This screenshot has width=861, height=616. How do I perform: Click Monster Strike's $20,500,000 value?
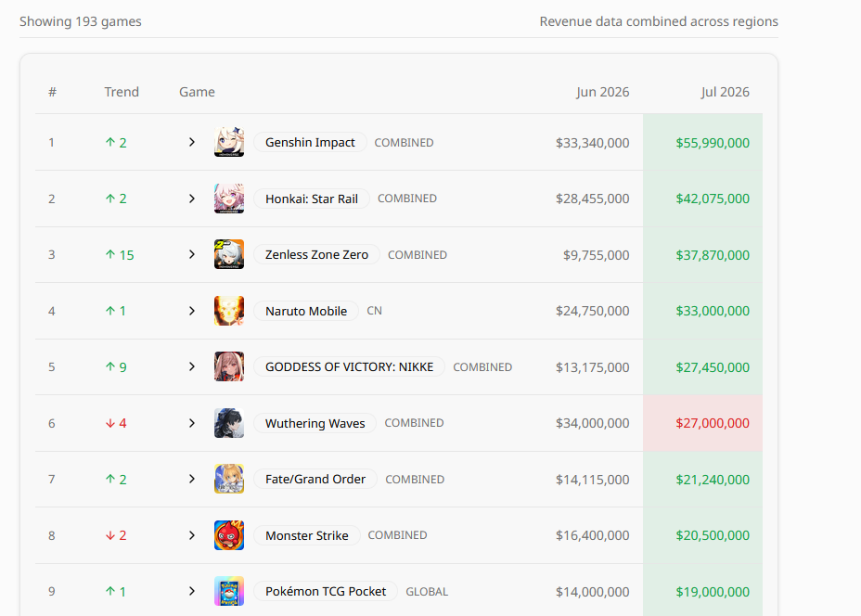tap(713, 535)
